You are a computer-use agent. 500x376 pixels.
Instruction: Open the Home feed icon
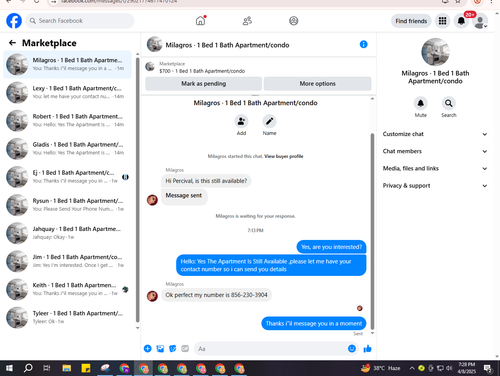pyautogui.click(x=200, y=21)
